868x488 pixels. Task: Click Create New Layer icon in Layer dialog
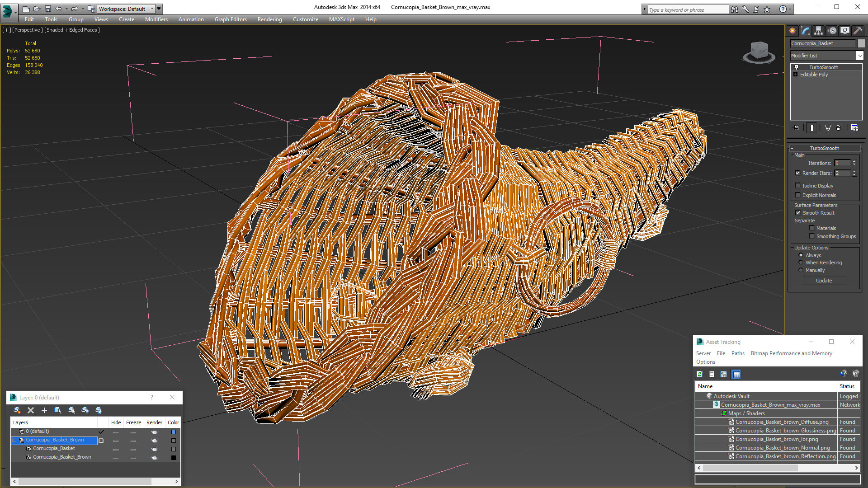(x=17, y=410)
